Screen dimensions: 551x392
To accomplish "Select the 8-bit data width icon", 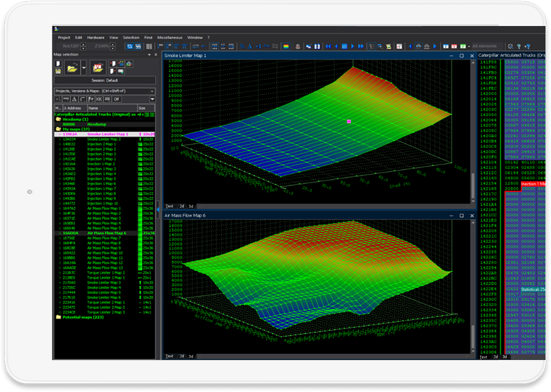I will pyautogui.click(x=160, y=47).
